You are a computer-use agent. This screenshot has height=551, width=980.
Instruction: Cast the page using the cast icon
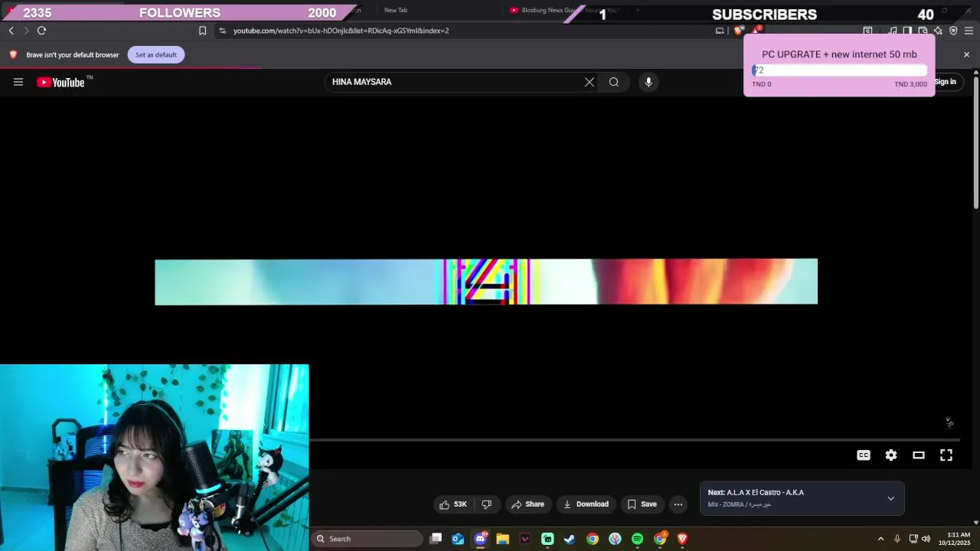coord(720,31)
